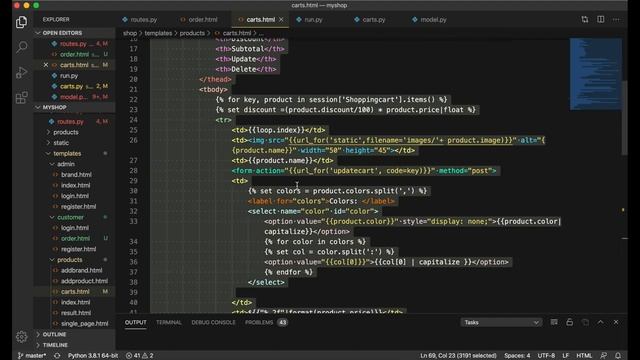The image size is (640, 360).
Task: Close carts.html in Open Editors list
Action: point(46,65)
